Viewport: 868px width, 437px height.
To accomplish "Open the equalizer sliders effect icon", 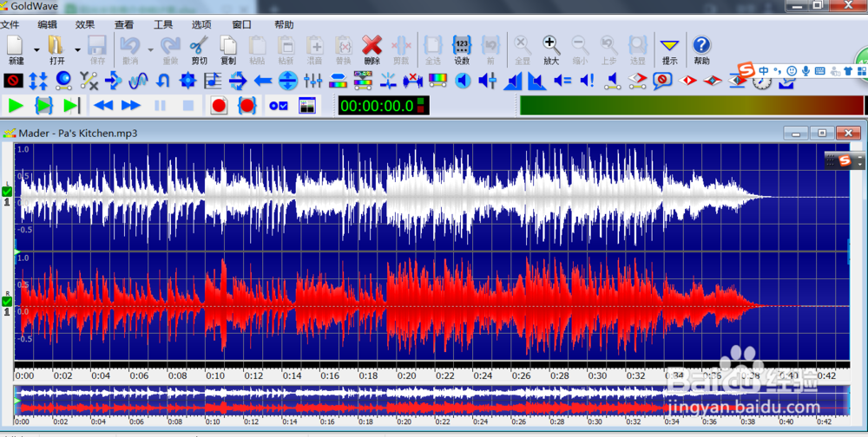I will click(312, 81).
